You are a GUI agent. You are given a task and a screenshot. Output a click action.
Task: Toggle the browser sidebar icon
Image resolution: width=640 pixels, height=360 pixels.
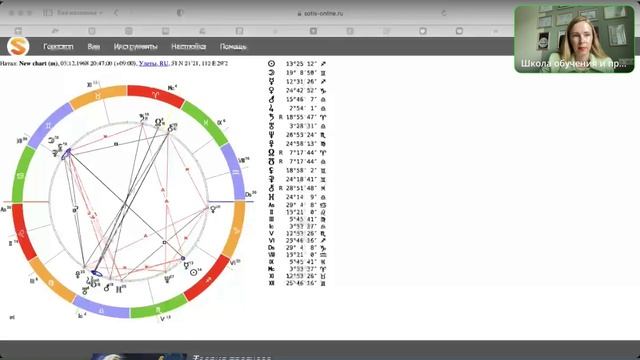coord(48,13)
